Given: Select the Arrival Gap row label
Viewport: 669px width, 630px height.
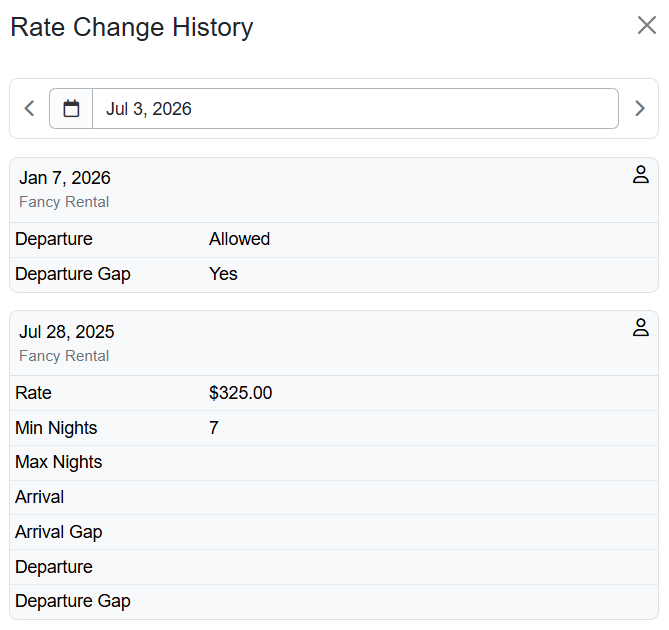Looking at the screenshot, I should [x=59, y=532].
